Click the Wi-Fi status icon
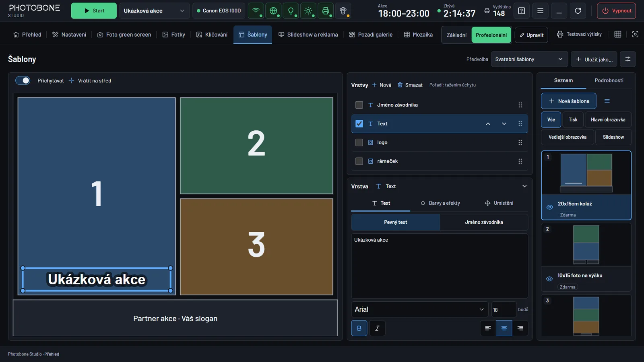644x362 pixels. 256,11
